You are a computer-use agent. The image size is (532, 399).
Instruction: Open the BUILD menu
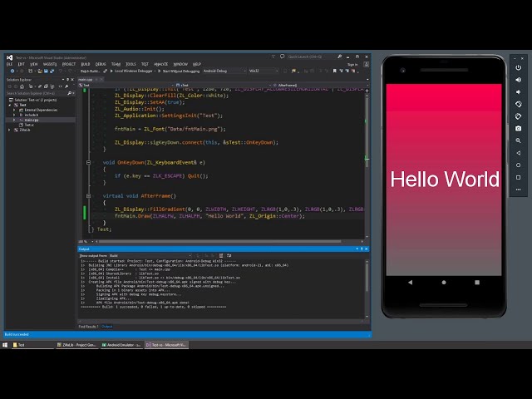pyautogui.click(x=86, y=64)
